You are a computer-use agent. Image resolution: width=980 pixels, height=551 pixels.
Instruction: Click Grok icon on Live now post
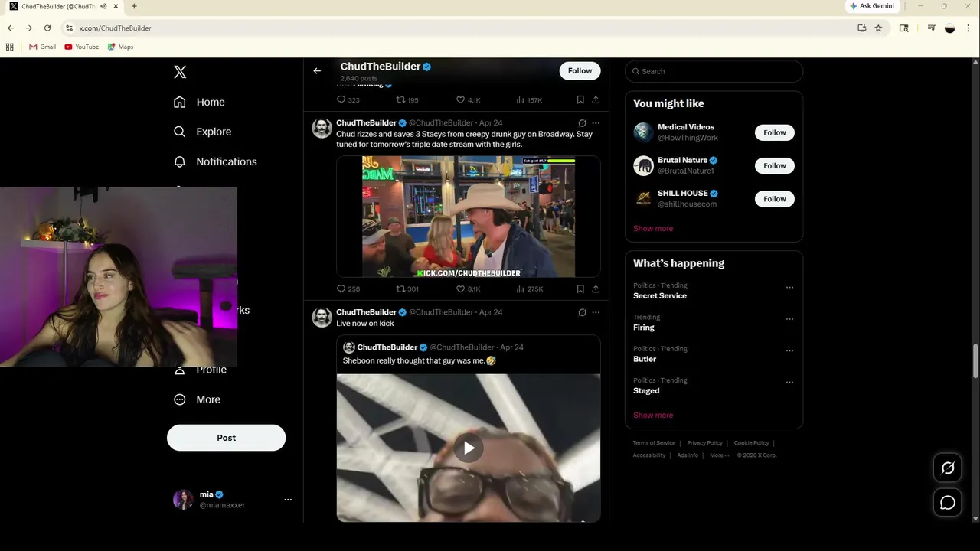pyautogui.click(x=582, y=312)
